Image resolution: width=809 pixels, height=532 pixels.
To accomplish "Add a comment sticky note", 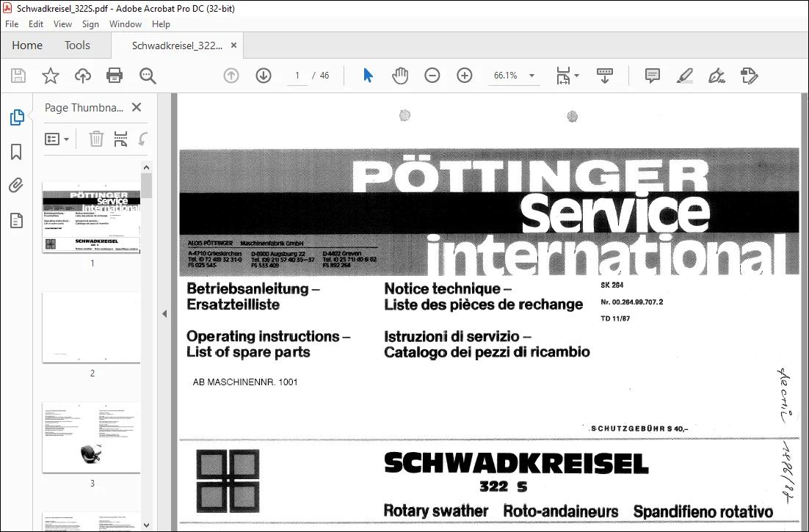I will coord(653,76).
